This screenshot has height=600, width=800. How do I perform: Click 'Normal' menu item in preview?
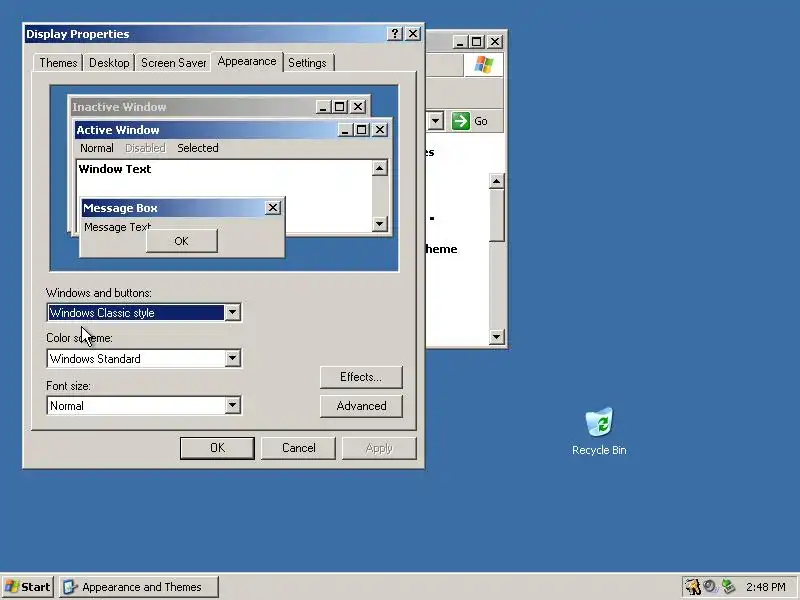[x=96, y=148]
